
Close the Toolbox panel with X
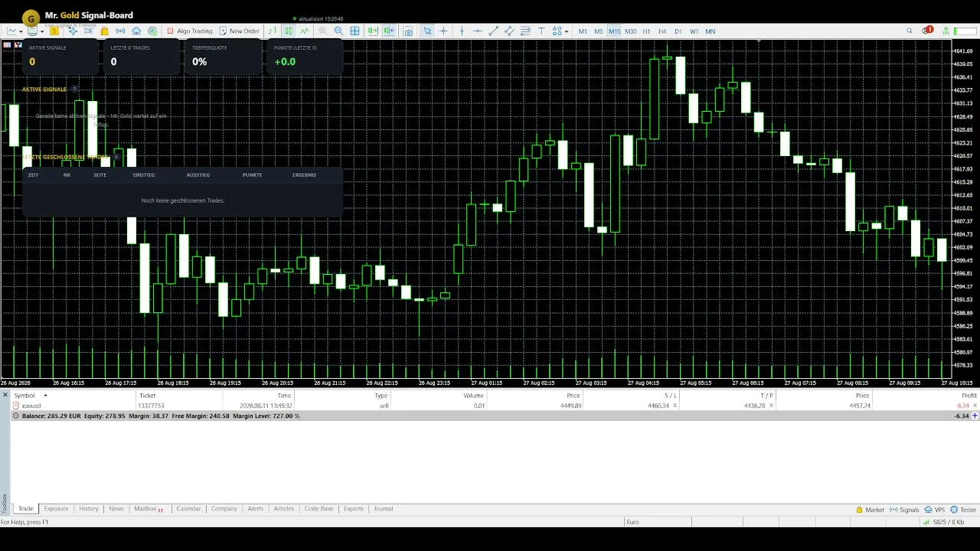tap(5, 395)
